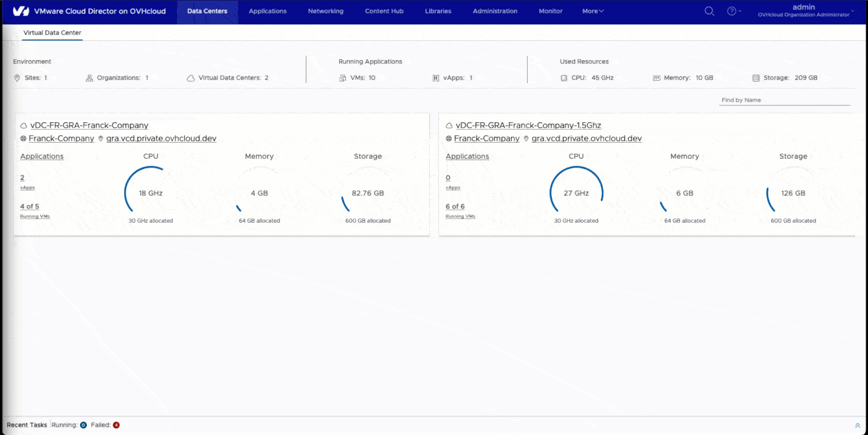Click the search magnifier icon in header
868x435 pixels.
click(709, 11)
